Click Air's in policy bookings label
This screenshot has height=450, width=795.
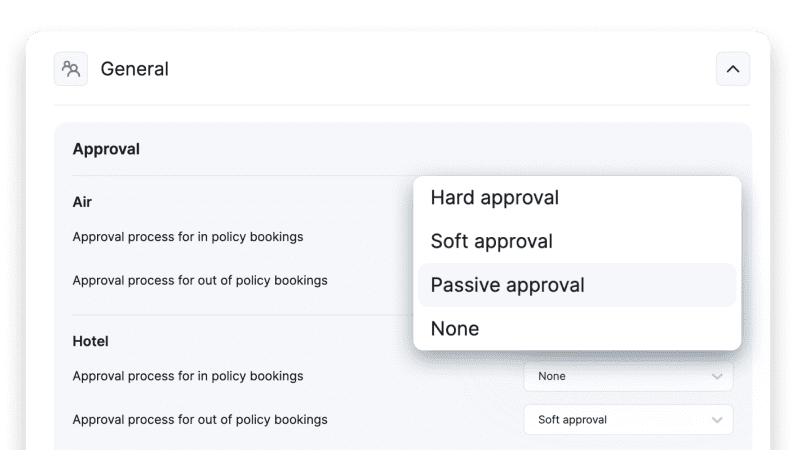(188, 237)
